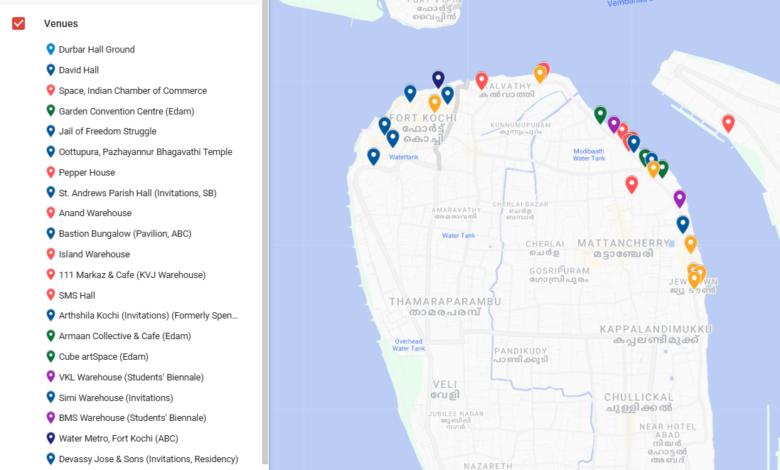This screenshot has height=470, width=780.
Task: Select St. Andrews Parish Hall (Invitations, SB)
Action: click(x=138, y=193)
